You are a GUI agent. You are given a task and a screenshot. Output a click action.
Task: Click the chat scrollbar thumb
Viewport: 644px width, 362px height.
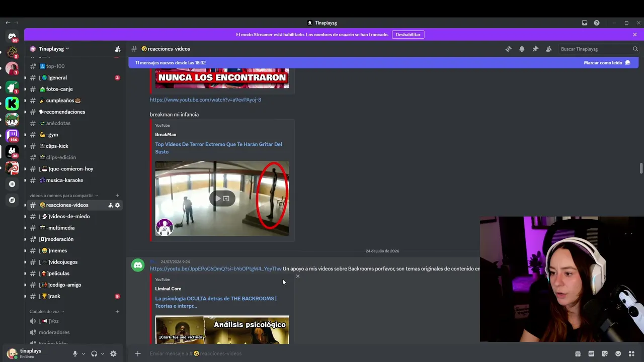tap(641, 168)
